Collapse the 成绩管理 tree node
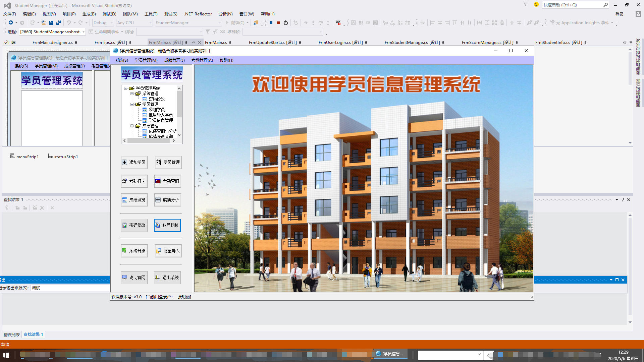644x362 pixels. [x=132, y=126]
